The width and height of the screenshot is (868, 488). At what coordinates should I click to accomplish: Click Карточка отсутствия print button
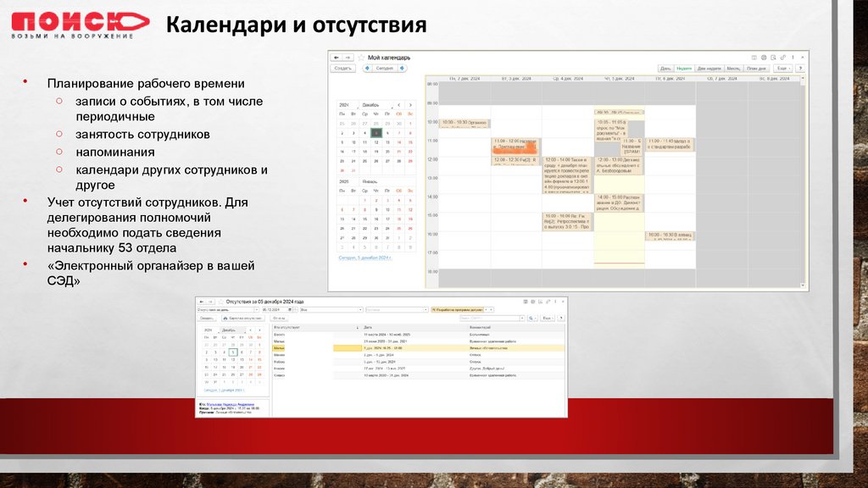242,319
